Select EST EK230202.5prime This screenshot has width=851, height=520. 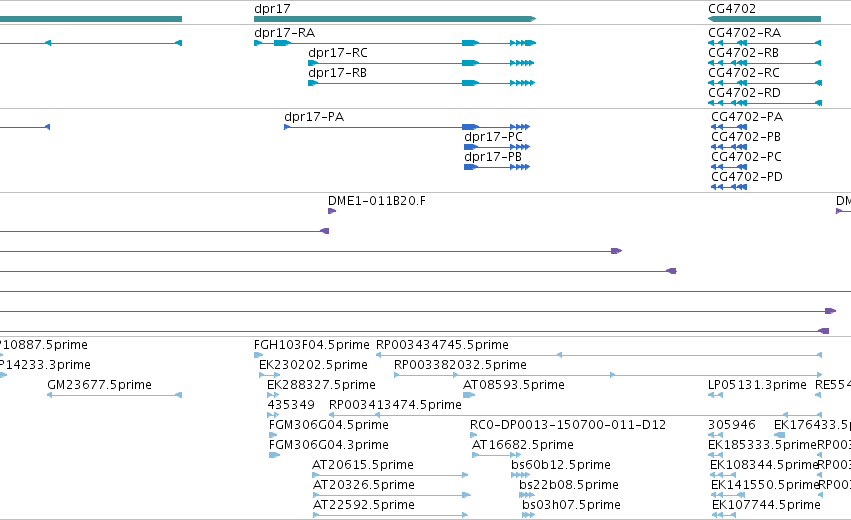click(x=313, y=365)
